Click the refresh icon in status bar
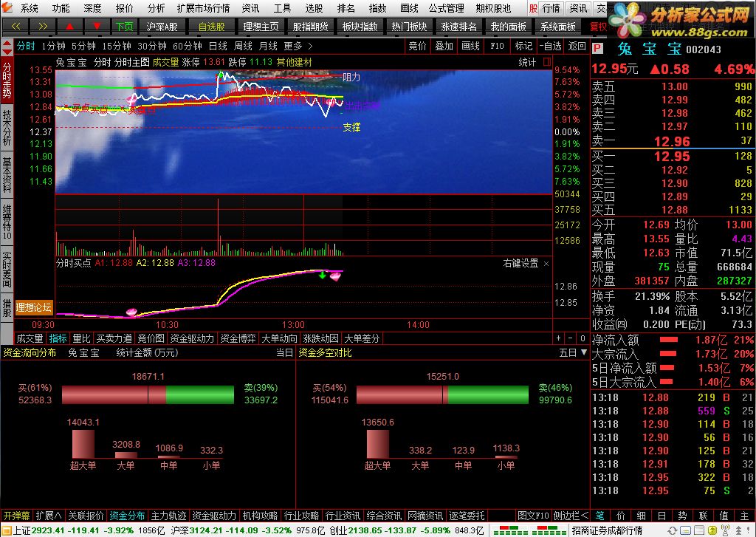Viewport: 756px width, 537px height. pos(672,531)
